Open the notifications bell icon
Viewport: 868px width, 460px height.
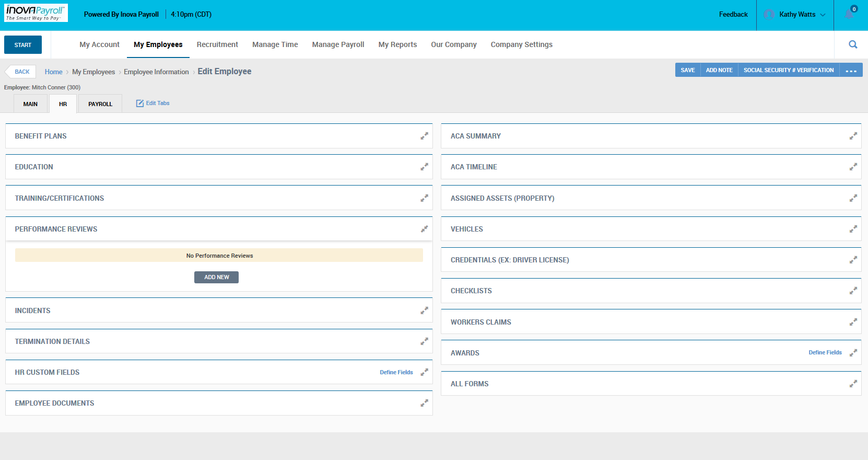pos(849,14)
